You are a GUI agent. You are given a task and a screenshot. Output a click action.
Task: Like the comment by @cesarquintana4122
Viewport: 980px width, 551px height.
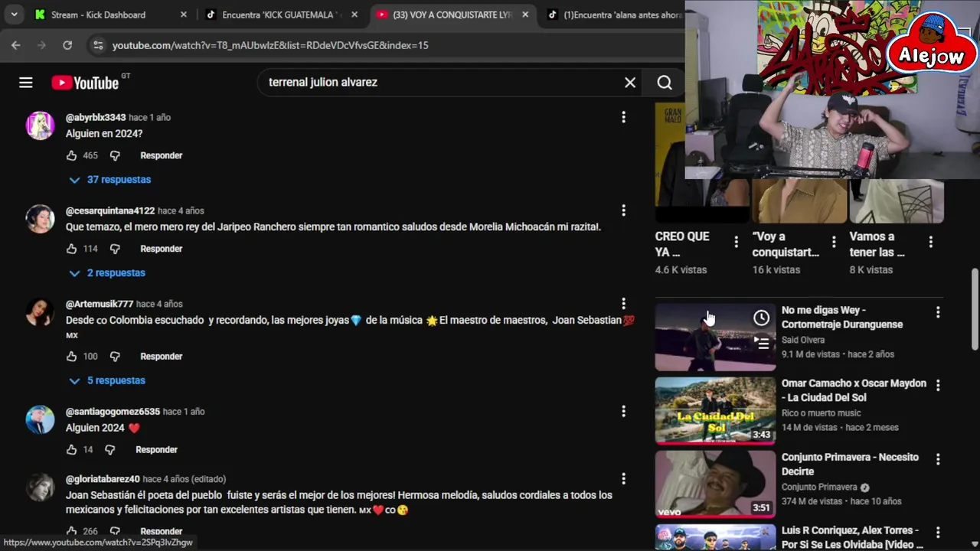(72, 249)
